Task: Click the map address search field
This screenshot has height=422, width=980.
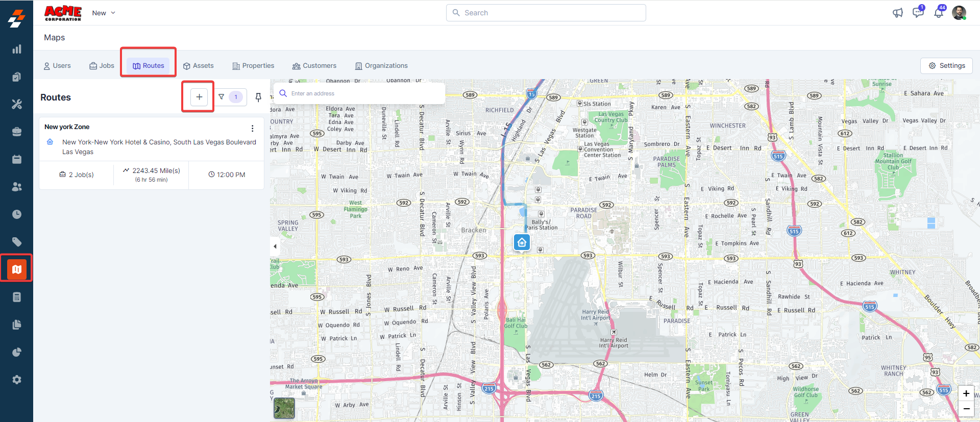Action: click(x=362, y=93)
